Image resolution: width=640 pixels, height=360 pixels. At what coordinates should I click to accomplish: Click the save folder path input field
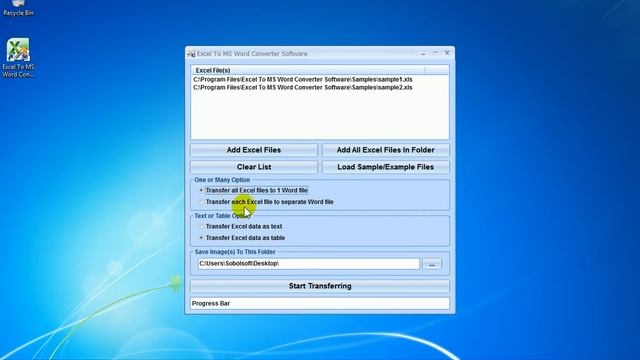(309, 264)
